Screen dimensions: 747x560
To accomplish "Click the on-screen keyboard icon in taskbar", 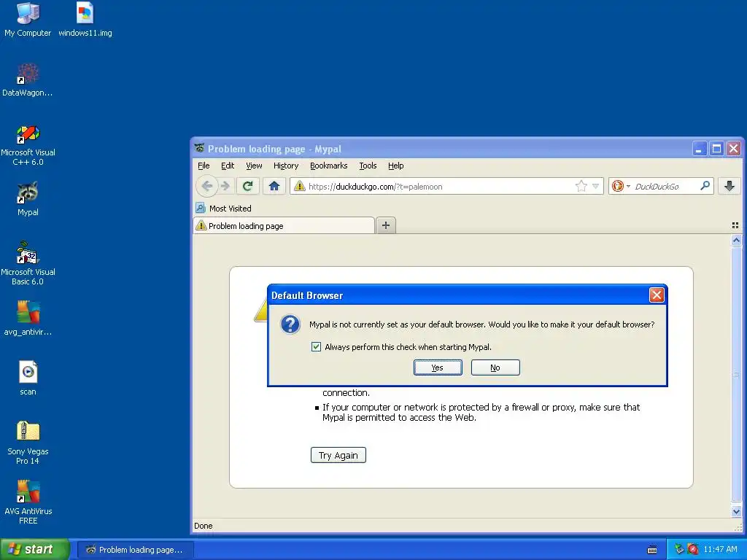I will tap(652, 550).
